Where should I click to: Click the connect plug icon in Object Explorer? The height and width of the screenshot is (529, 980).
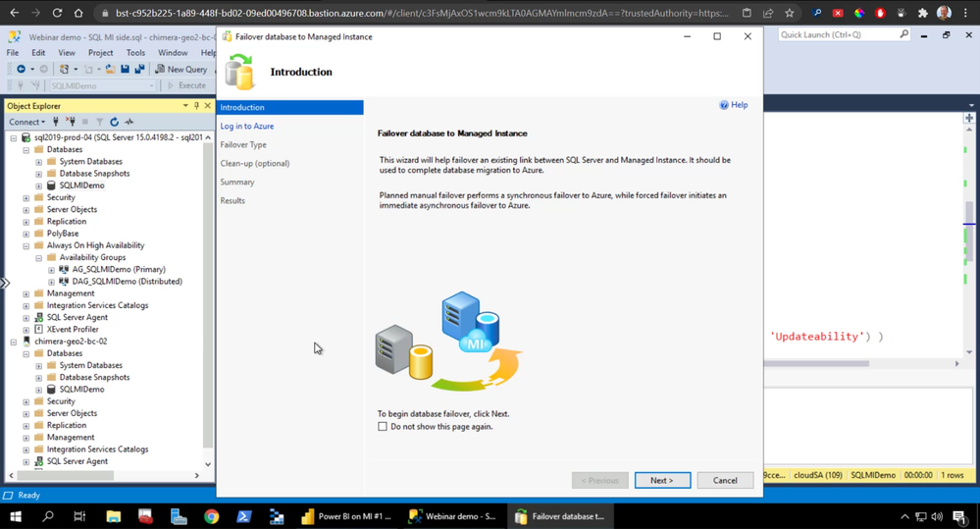coord(56,122)
